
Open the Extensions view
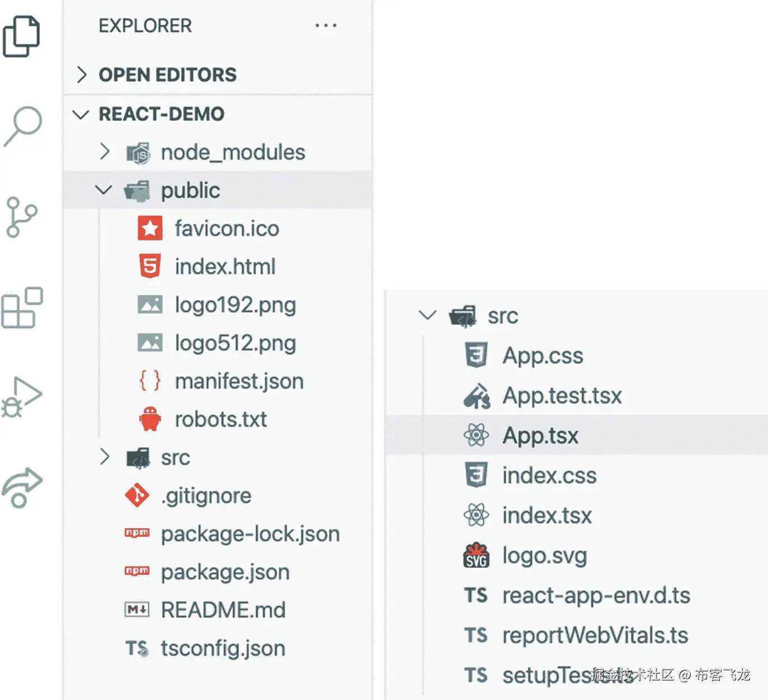pos(22,308)
